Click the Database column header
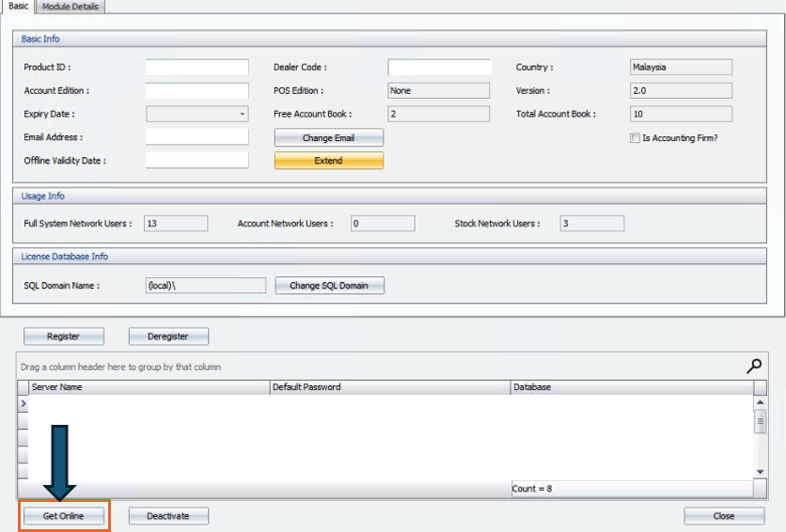 click(630, 387)
